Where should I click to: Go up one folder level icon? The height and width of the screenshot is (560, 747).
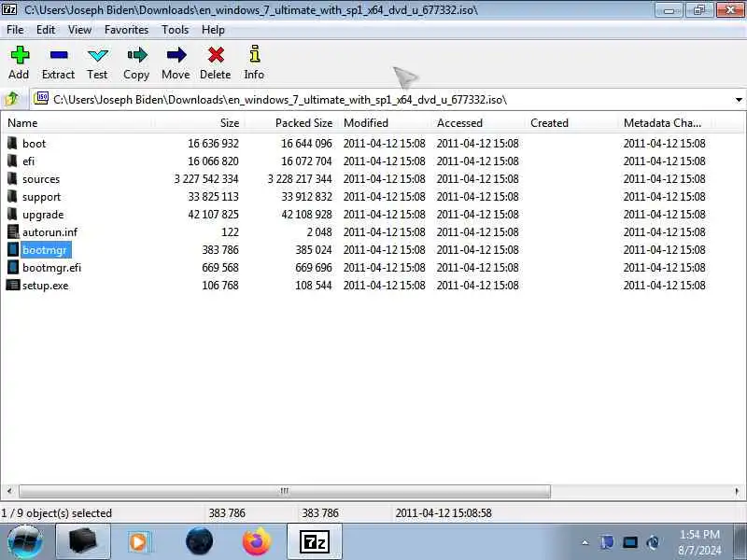click(x=11, y=99)
